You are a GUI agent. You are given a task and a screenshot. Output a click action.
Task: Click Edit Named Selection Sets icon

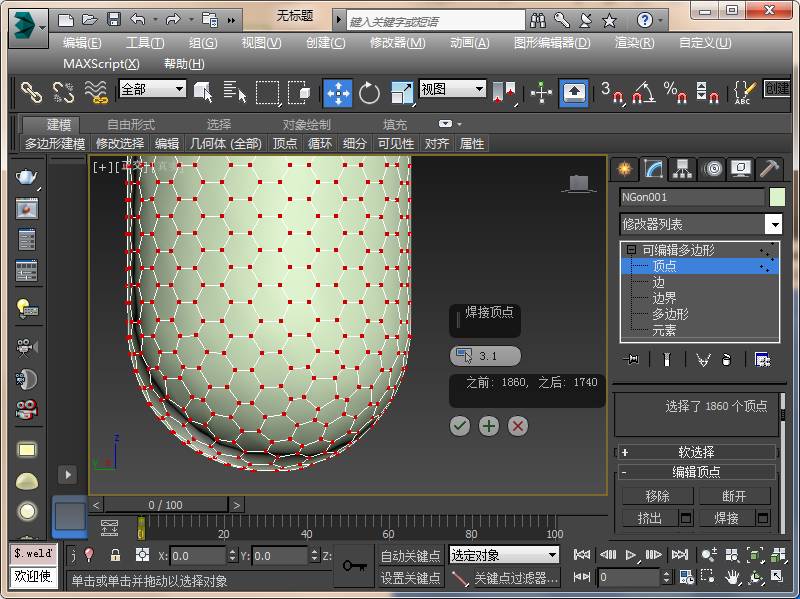(x=744, y=92)
